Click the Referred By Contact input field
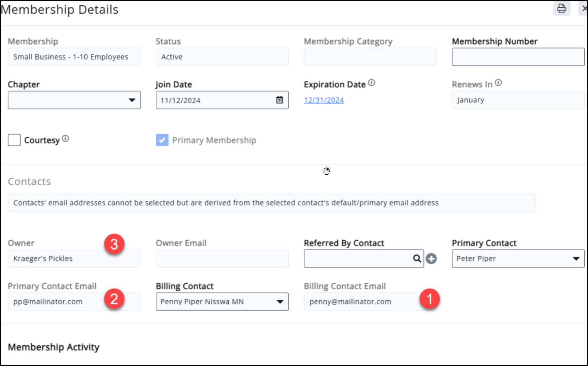The width and height of the screenshot is (588, 366). click(357, 259)
